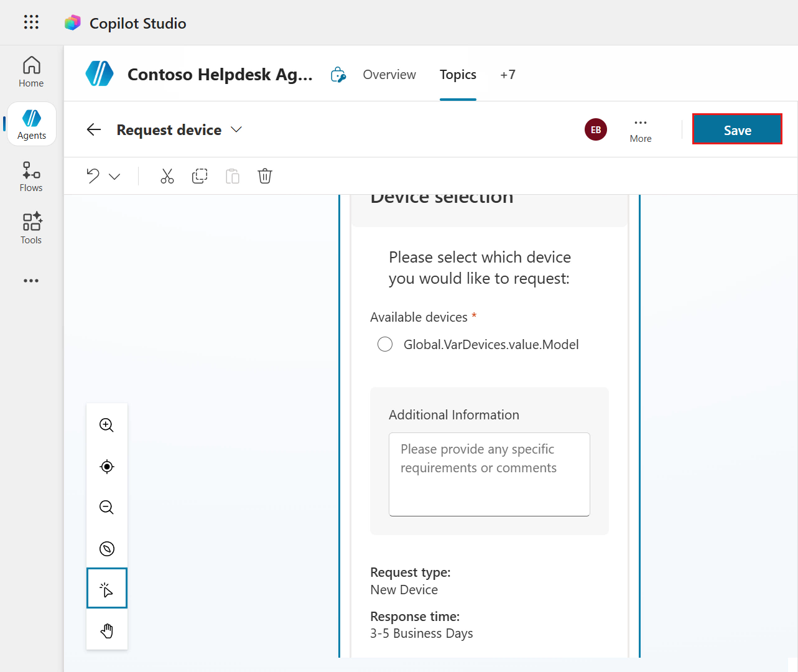Zoom in on the canvas
This screenshot has width=798, height=672.
tap(107, 425)
